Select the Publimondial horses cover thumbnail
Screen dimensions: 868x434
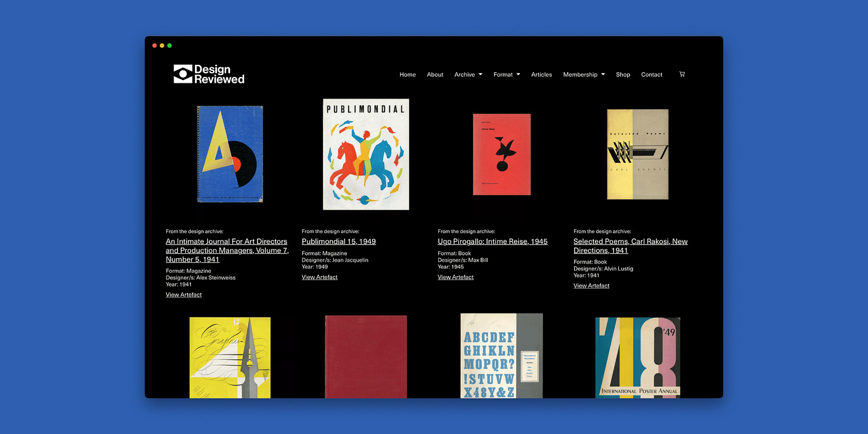(366, 154)
